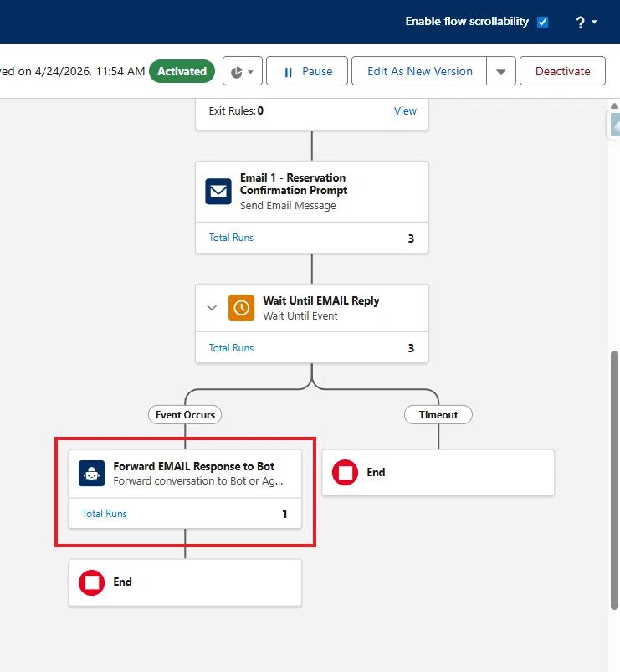
Task: Expand the collapsed side panel handle
Action: (x=615, y=126)
